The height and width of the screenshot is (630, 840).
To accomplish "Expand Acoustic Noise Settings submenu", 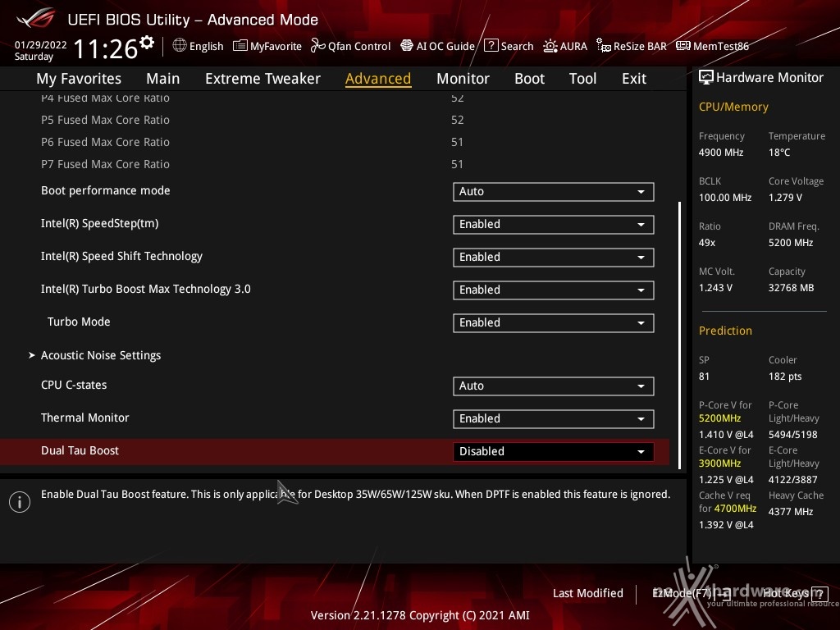I will pyautogui.click(x=101, y=355).
